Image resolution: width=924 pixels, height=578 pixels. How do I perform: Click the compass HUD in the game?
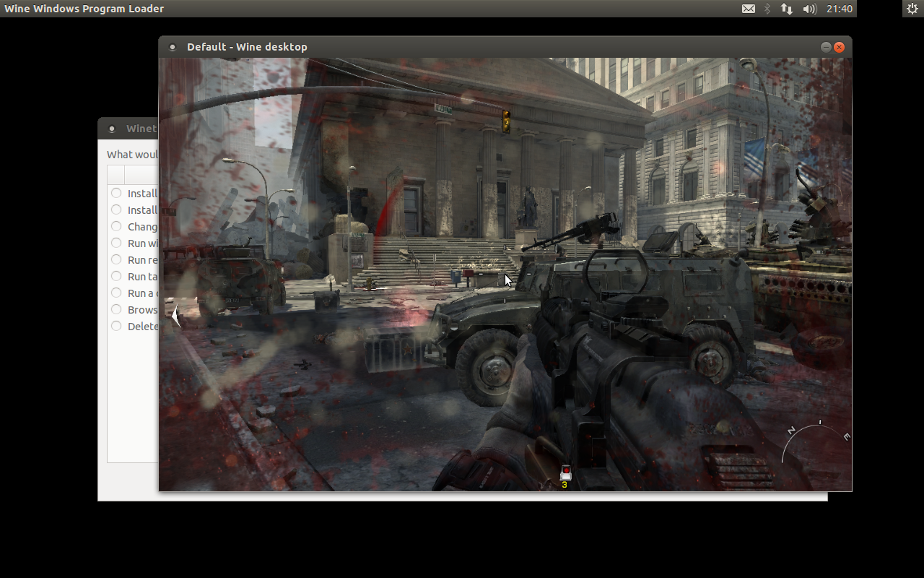[816, 441]
